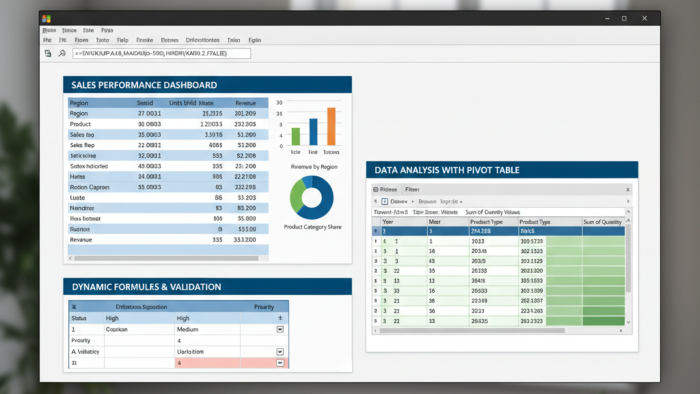700x394 pixels.
Task: Select the Sales tag row label
Action: tap(82, 135)
